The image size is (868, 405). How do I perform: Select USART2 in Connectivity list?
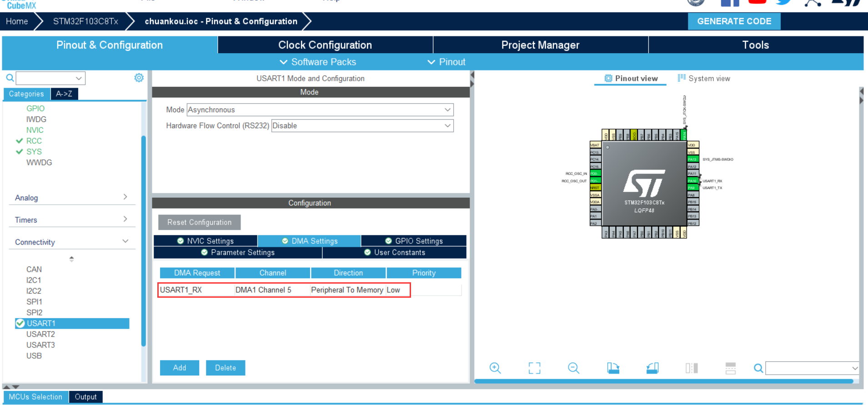click(40, 334)
